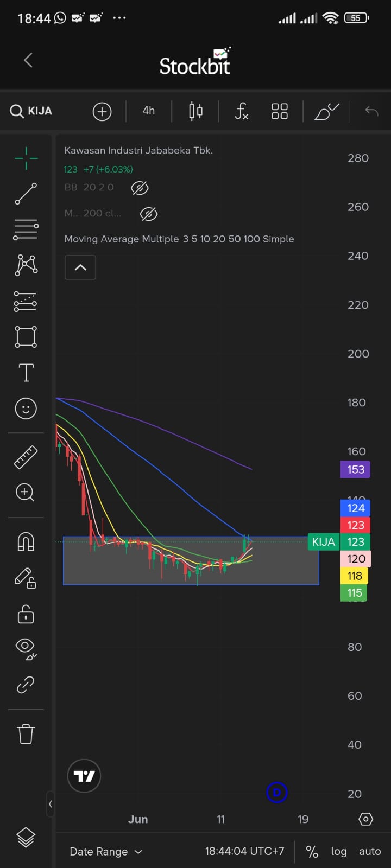The image size is (391, 868).
Task: Open the status bar overflow dots
Action: coord(119,18)
